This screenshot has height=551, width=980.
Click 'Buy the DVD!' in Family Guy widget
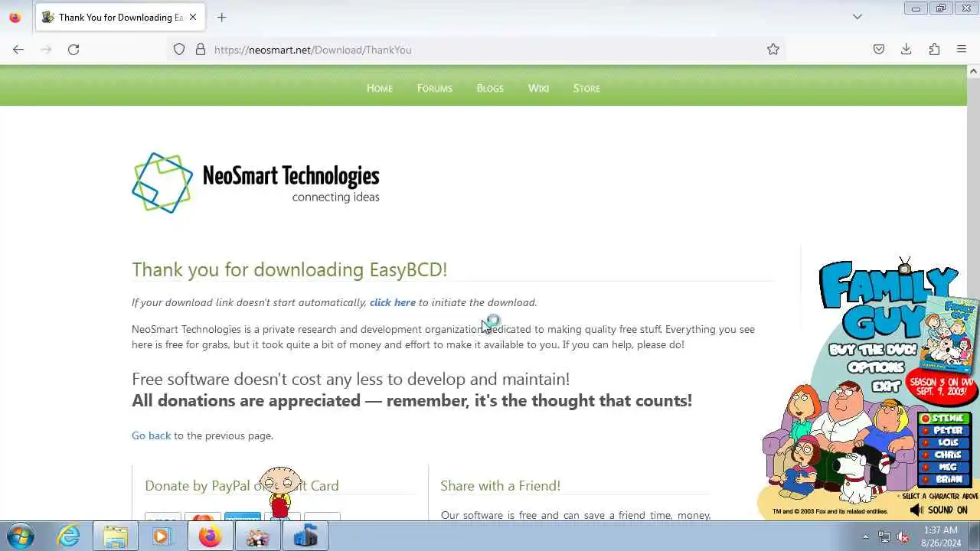[873, 350]
